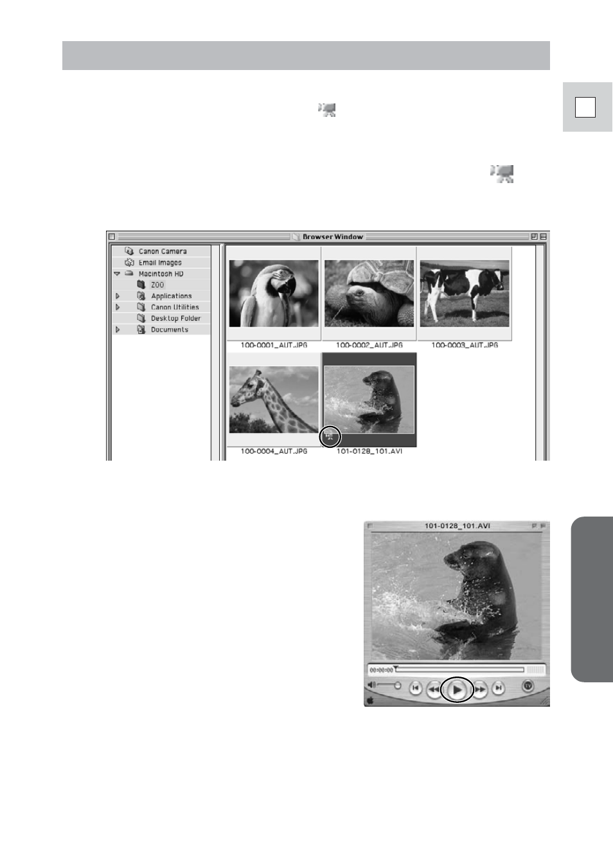Expand the Canon Utilities folder tree
This screenshot has height=868, width=613.
(118, 307)
